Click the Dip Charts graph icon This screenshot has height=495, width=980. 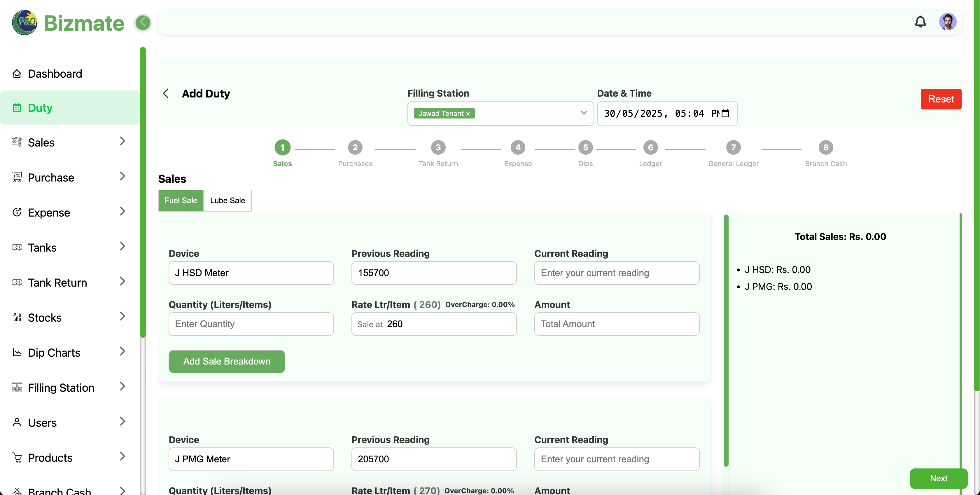point(17,353)
